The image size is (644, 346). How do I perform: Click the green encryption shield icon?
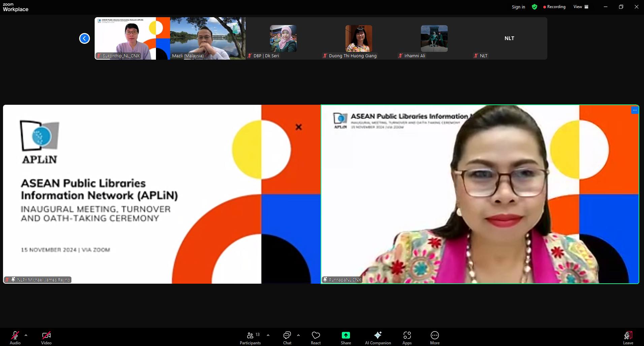coord(534,7)
